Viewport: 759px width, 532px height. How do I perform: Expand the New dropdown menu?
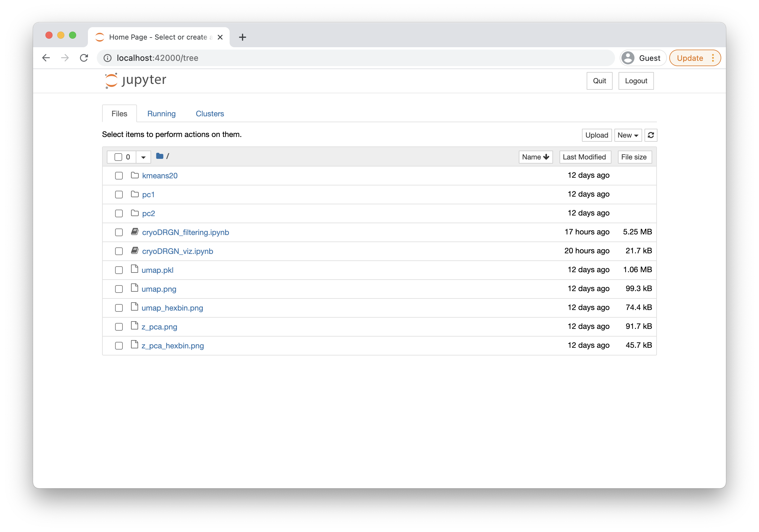click(x=627, y=135)
